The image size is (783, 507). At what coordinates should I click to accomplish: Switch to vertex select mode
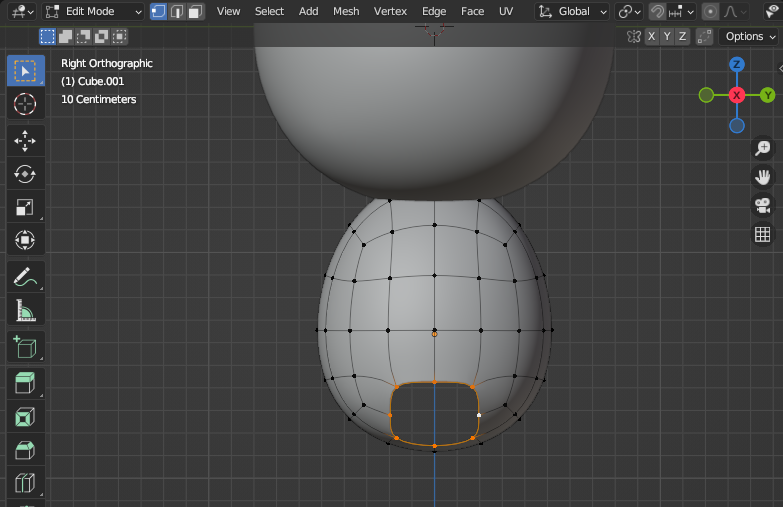click(x=158, y=11)
